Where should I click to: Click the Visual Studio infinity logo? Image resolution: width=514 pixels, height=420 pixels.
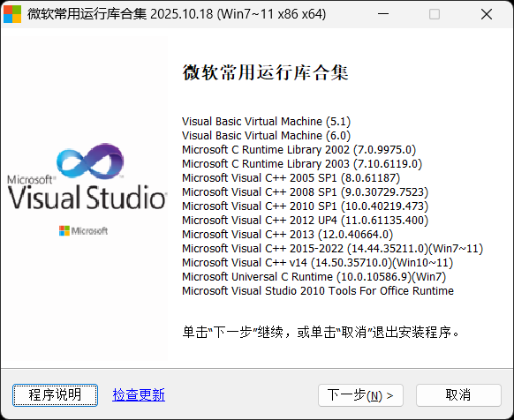90,161
